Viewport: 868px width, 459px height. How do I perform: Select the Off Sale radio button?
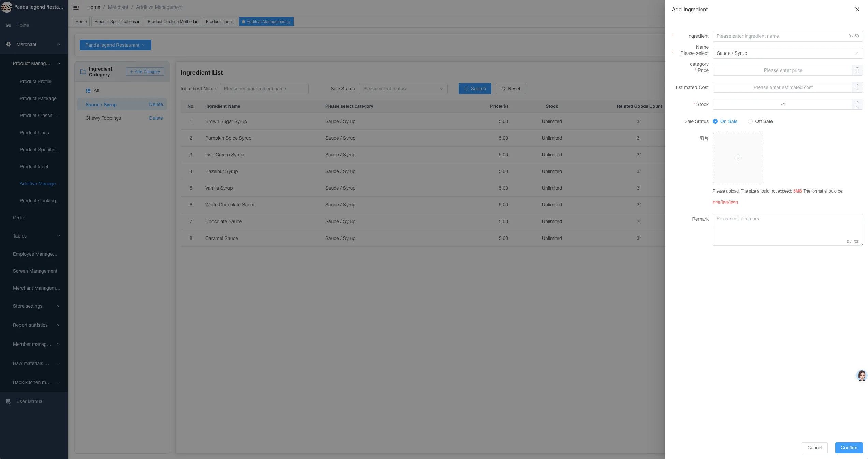750,121
